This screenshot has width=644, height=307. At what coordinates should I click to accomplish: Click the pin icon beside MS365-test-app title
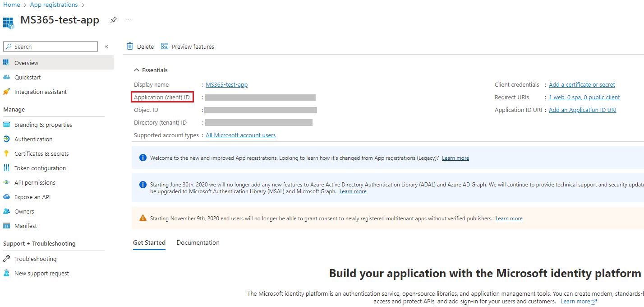tap(114, 20)
